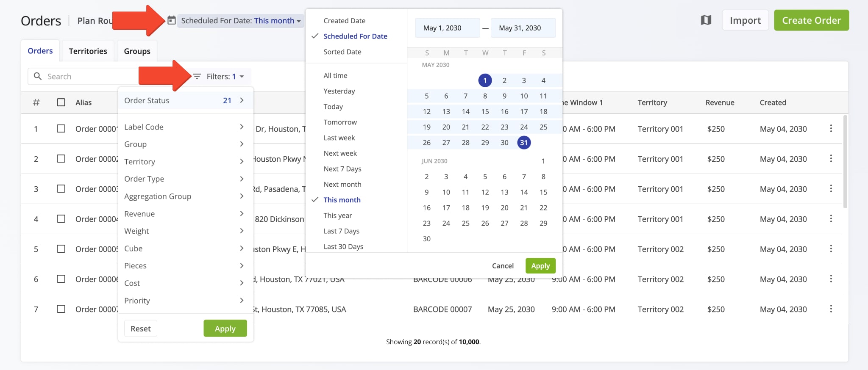The height and width of the screenshot is (370, 868).
Task: Open the three-dot menu for Order 00002
Action: coord(831,158)
